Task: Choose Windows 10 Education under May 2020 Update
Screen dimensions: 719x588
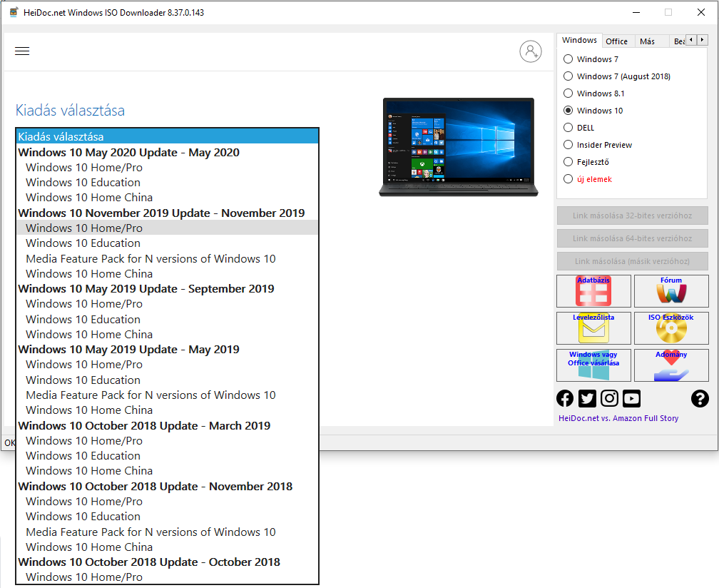Action: [168, 183]
